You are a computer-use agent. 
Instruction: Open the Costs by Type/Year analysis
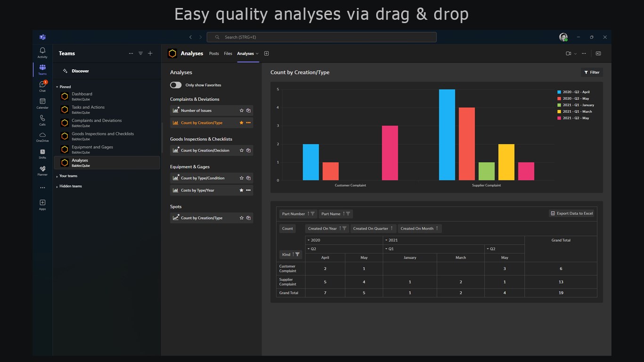212,190
